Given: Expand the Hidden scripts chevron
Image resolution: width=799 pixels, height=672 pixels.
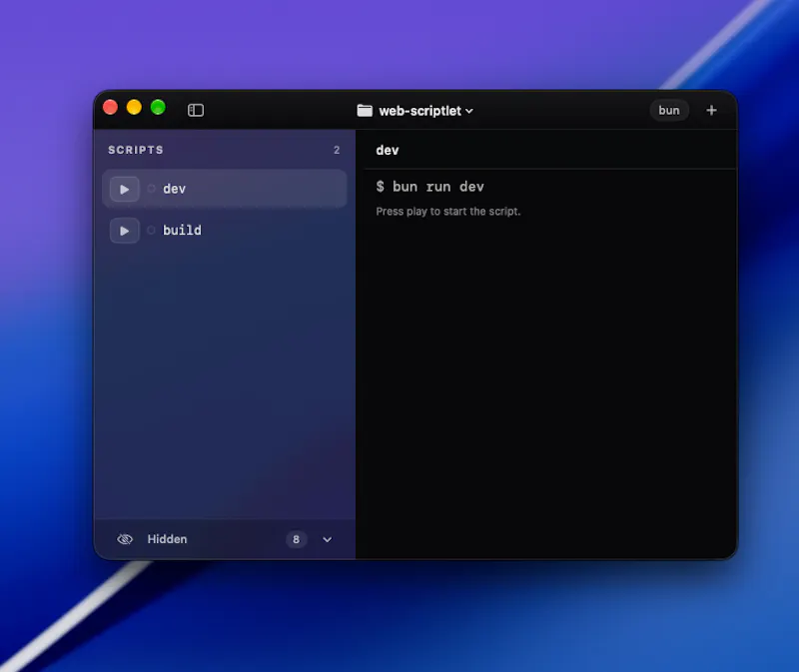Looking at the screenshot, I should coord(328,539).
